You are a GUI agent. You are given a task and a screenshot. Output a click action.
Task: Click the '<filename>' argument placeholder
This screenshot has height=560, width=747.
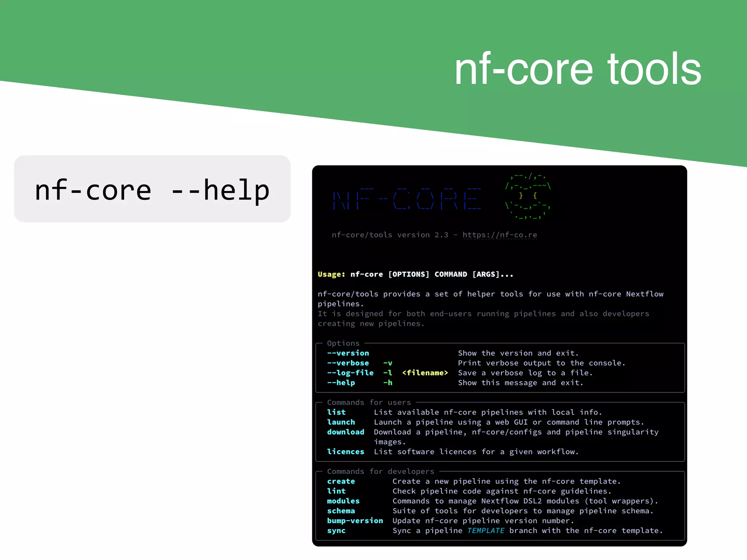(x=425, y=373)
